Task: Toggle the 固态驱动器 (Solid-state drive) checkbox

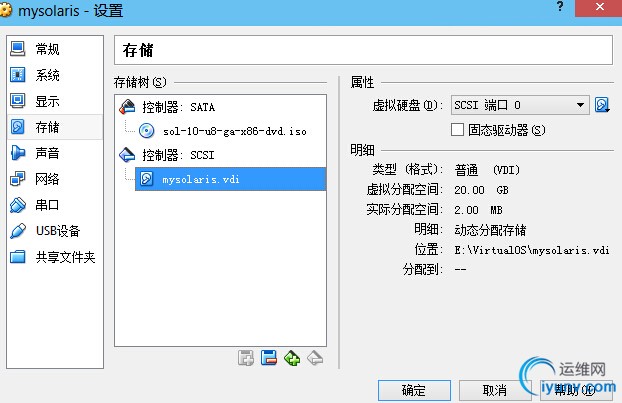Action: click(457, 130)
